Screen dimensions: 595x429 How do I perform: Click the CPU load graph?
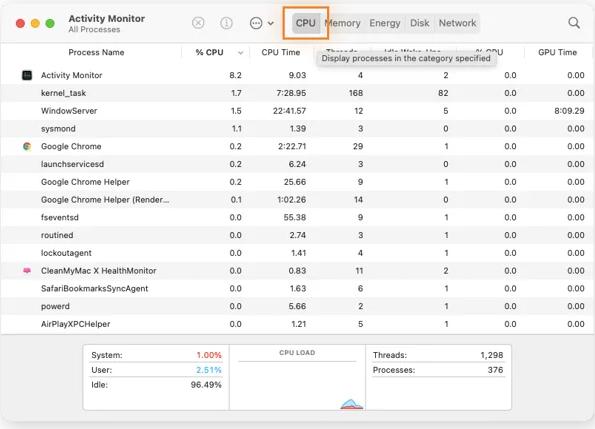(297, 384)
